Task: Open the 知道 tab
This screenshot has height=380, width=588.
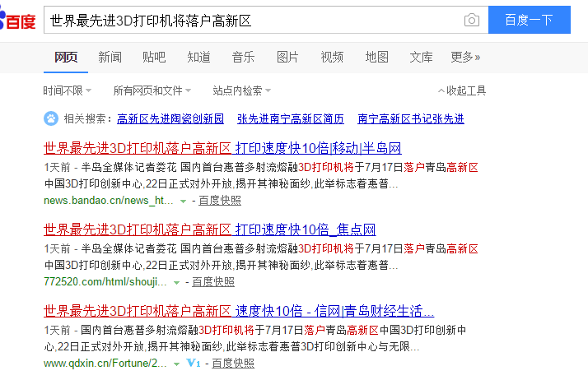Action: (x=198, y=58)
